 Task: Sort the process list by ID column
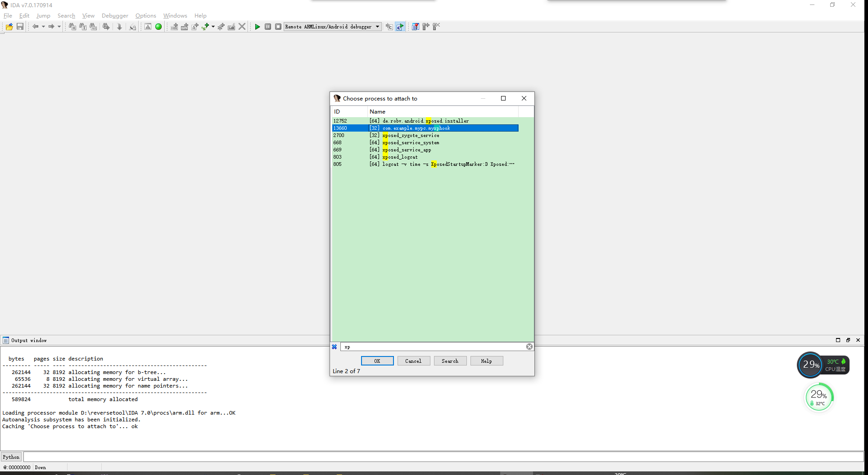coord(349,111)
